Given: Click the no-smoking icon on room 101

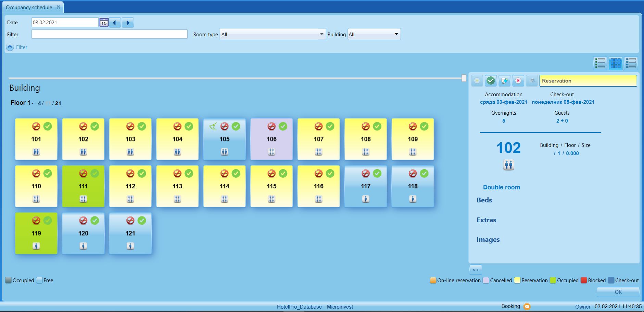Looking at the screenshot, I should coord(36,126).
